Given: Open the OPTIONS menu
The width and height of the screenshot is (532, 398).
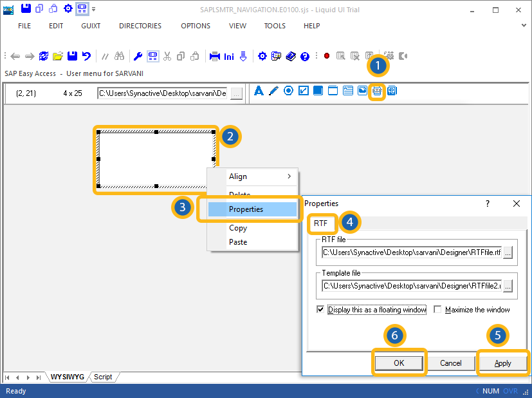Looking at the screenshot, I should pyautogui.click(x=196, y=26).
